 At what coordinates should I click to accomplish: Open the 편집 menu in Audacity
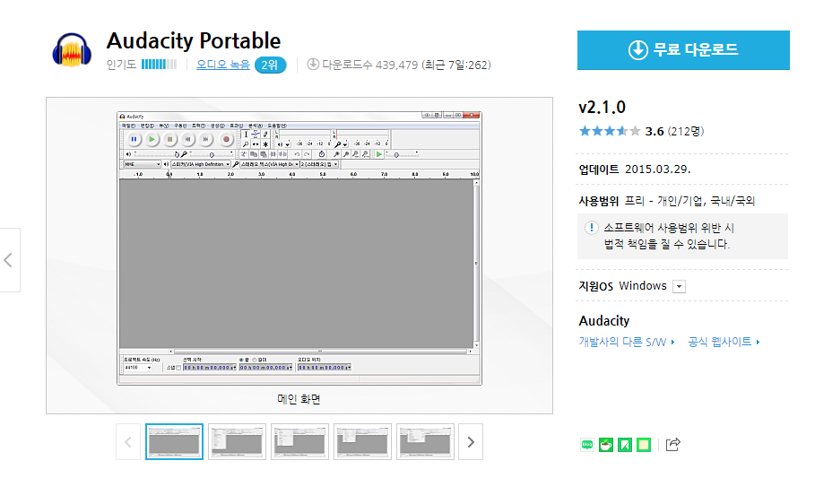click(147, 126)
